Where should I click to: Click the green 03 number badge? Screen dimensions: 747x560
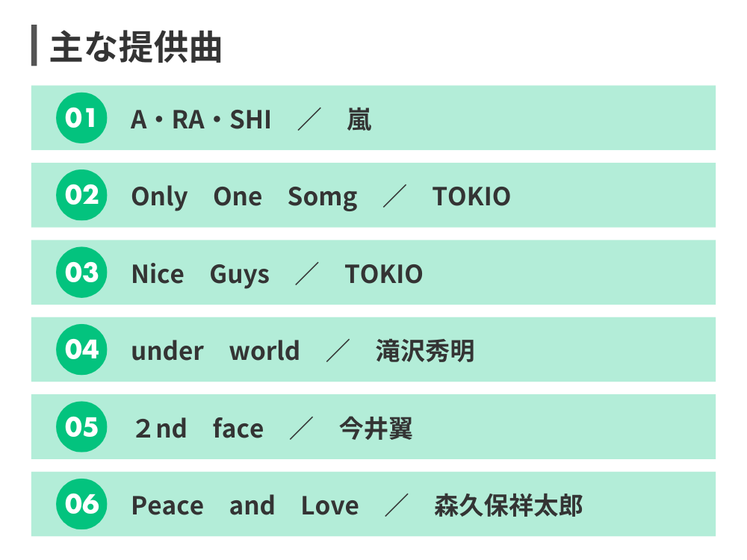tap(81, 273)
